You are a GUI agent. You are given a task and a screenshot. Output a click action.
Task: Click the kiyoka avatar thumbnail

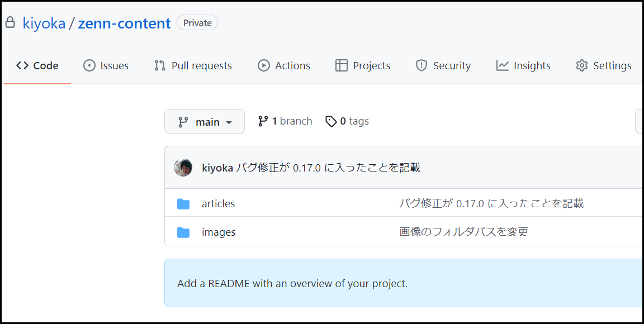183,168
